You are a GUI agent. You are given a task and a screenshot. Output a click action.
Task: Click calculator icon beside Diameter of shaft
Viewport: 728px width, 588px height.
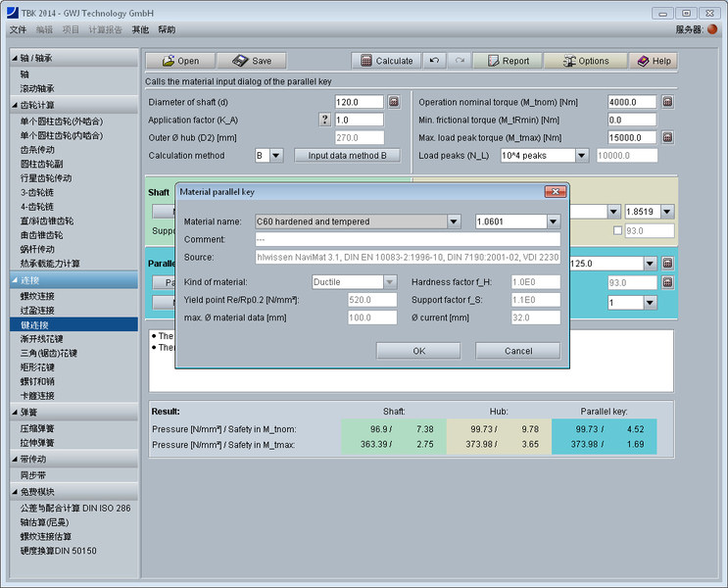[x=394, y=102]
